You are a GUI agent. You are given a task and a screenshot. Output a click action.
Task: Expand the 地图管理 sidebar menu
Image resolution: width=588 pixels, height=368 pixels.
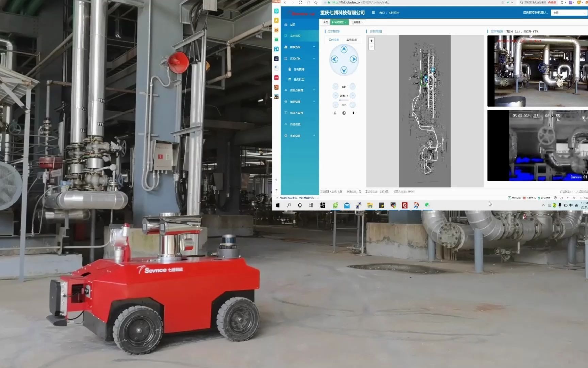300,102
